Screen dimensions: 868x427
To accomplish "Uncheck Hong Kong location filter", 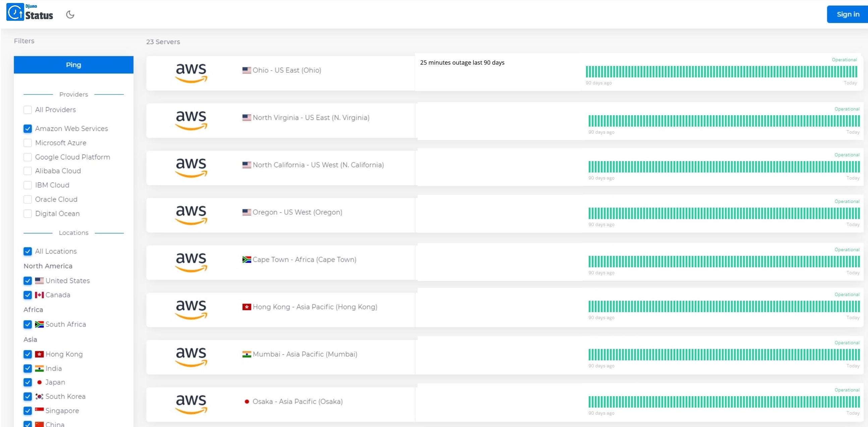I will [x=27, y=354].
